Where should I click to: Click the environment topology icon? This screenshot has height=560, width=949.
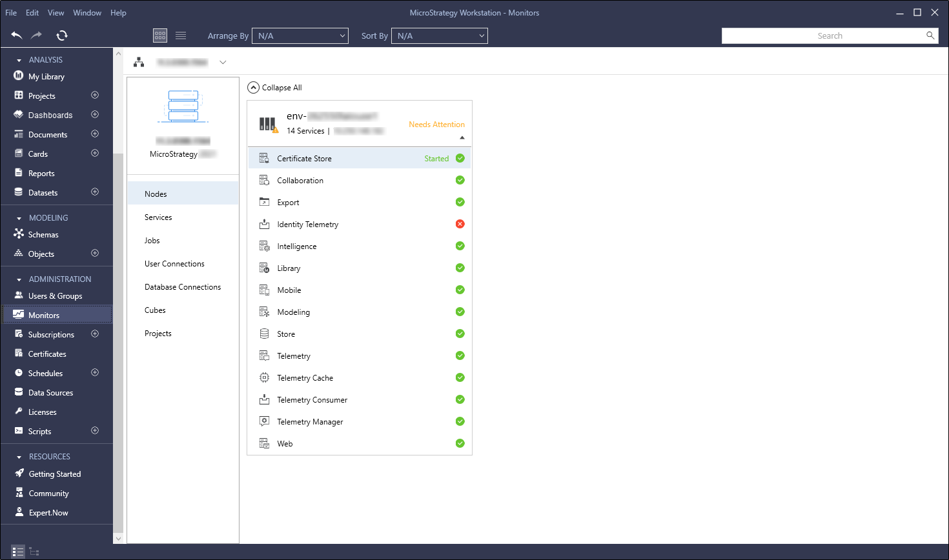[139, 63]
